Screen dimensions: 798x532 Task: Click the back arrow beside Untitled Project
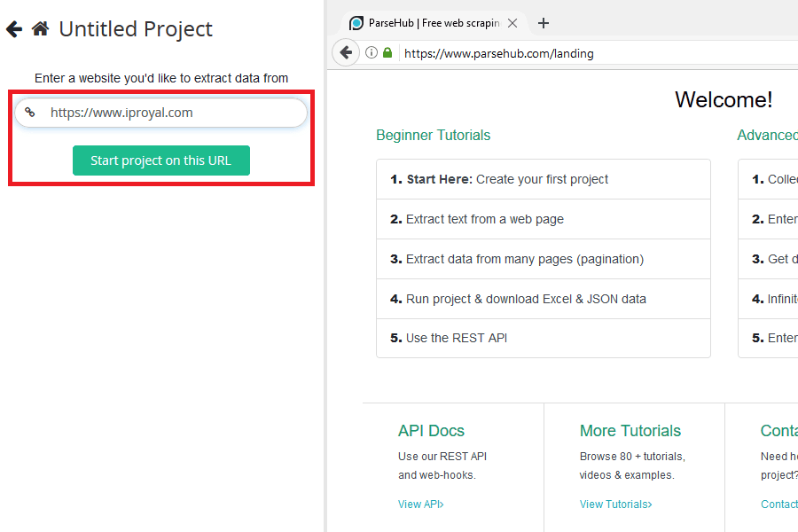click(x=14, y=29)
